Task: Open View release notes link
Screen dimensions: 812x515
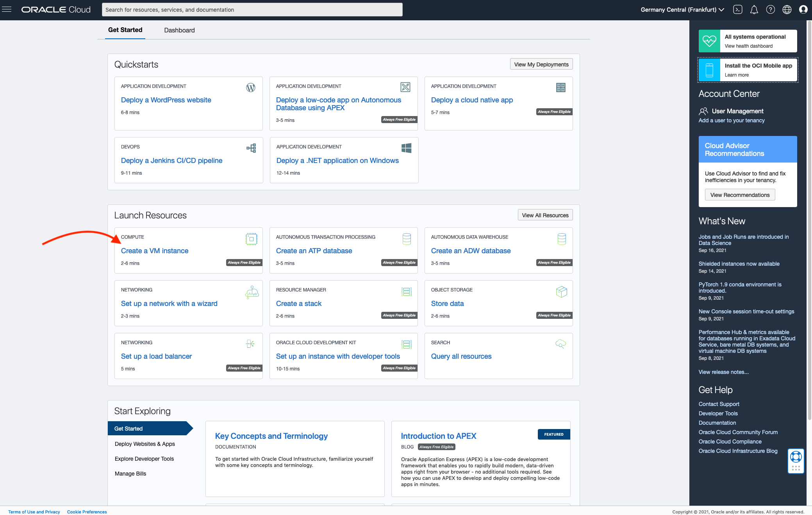Action: 723,372
